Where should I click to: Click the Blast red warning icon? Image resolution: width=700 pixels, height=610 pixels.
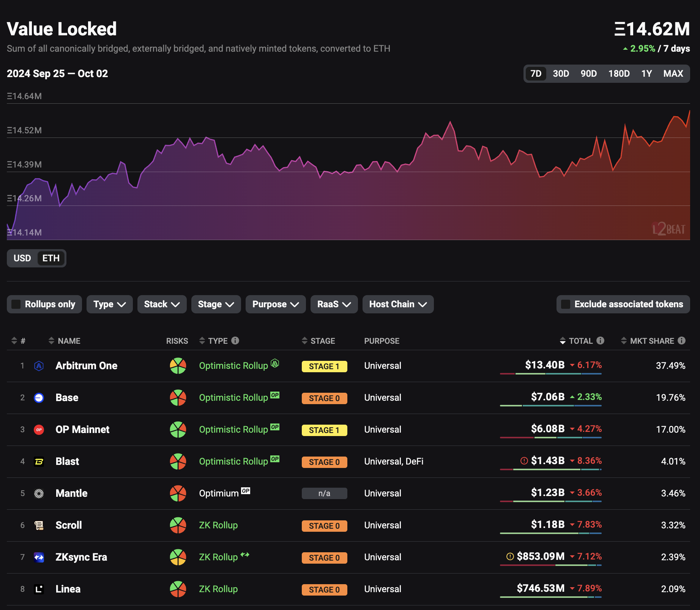524,461
